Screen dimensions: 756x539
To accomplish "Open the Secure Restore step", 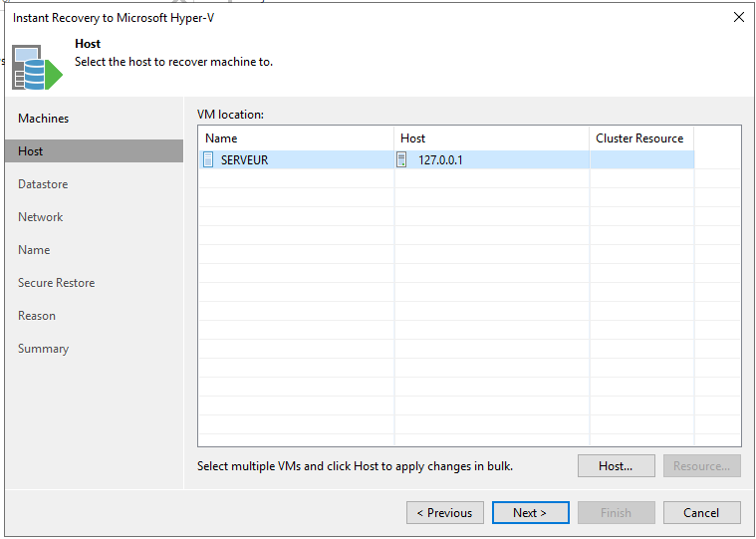I will click(x=57, y=283).
